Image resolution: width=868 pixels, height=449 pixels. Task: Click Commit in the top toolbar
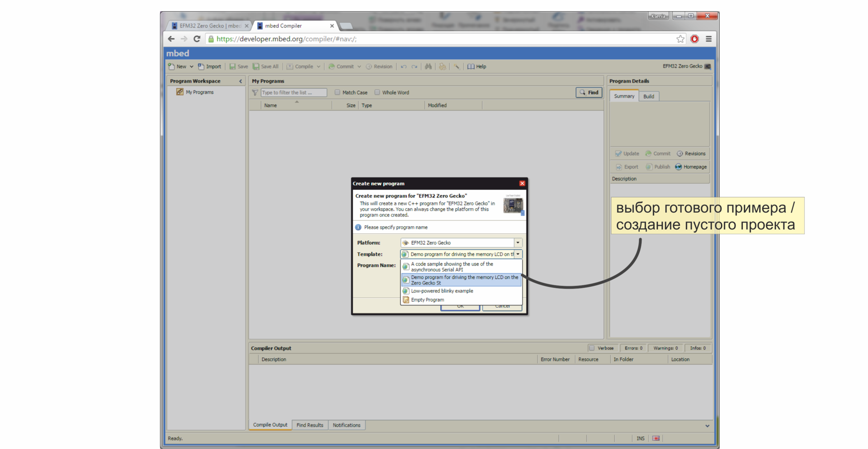[341, 66]
